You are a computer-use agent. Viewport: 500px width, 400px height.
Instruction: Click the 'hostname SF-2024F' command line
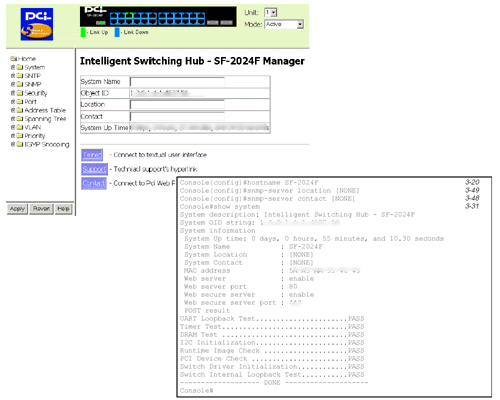tap(249, 183)
